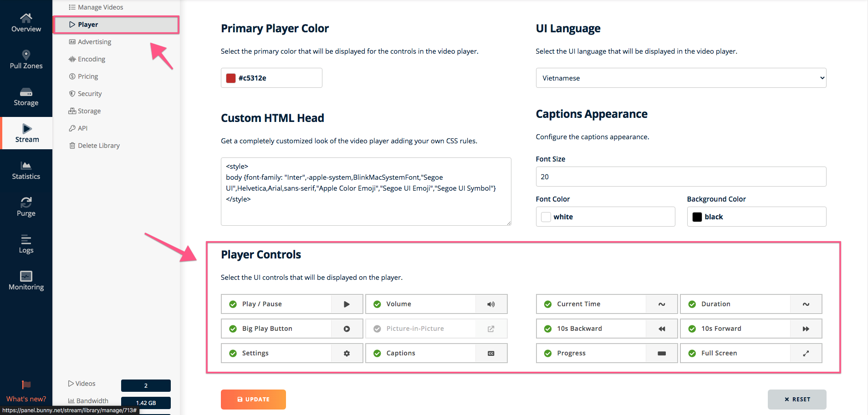The height and width of the screenshot is (415, 868).
Task: Click the Picture-in-Picture popout icon
Action: (491, 329)
